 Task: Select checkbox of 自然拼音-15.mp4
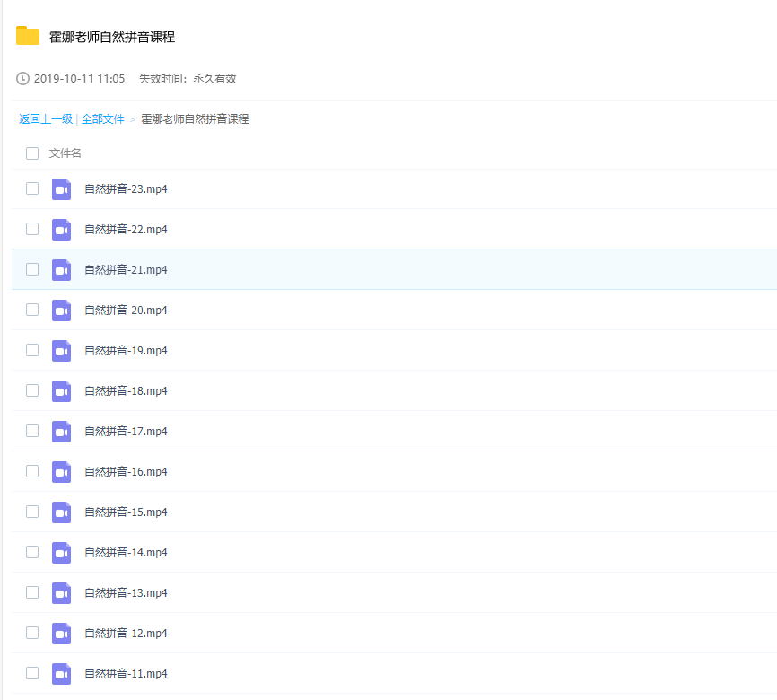point(32,512)
